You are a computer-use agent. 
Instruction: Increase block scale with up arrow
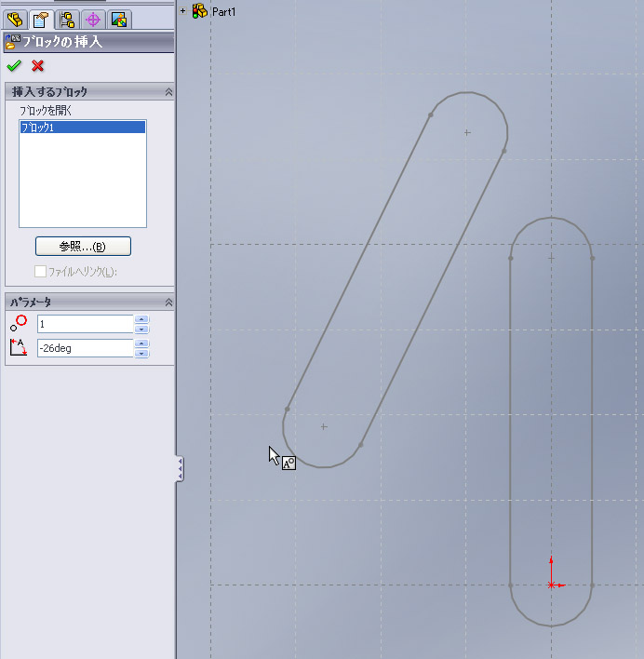coord(141,319)
